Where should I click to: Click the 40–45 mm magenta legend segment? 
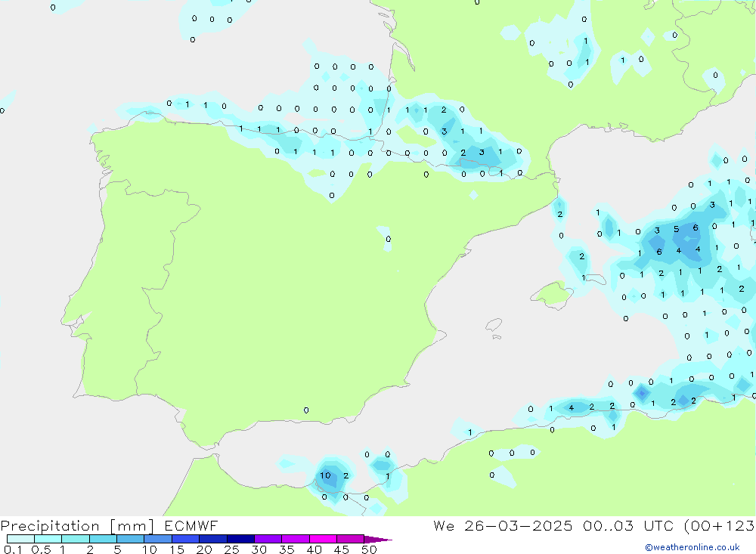(x=323, y=539)
